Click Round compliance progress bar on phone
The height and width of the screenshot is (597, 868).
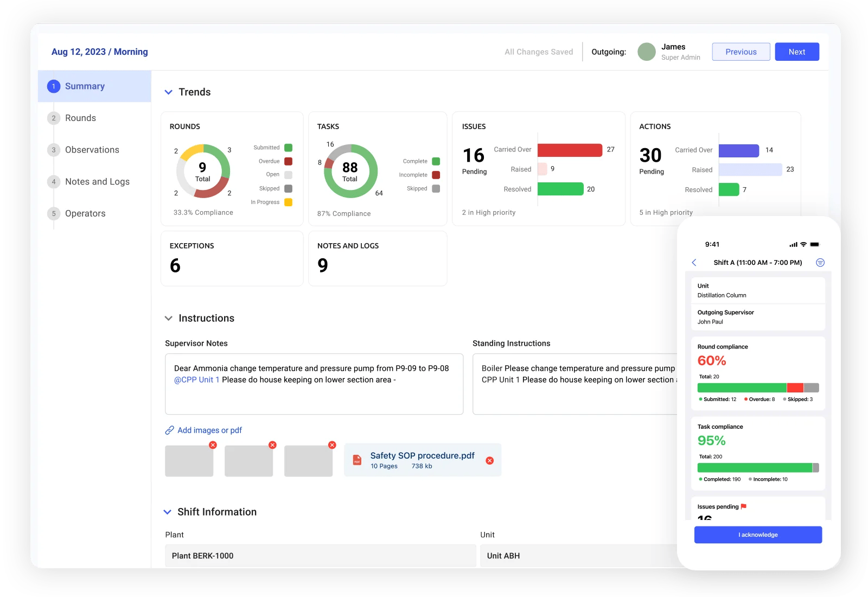pyautogui.click(x=758, y=388)
